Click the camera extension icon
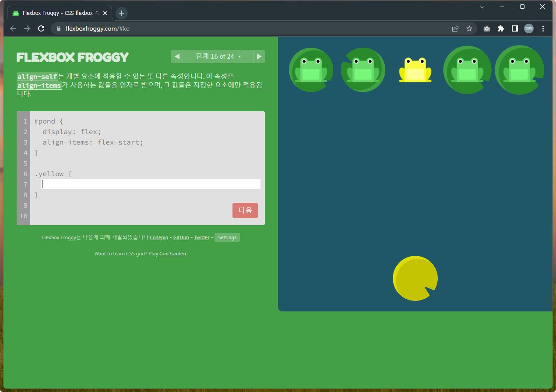The image size is (556, 392). [487, 28]
